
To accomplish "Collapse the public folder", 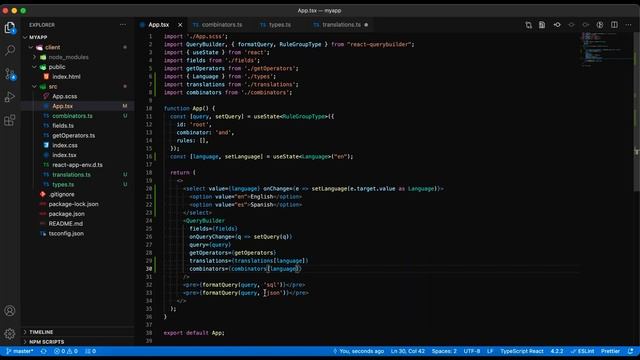I will 78,67.
